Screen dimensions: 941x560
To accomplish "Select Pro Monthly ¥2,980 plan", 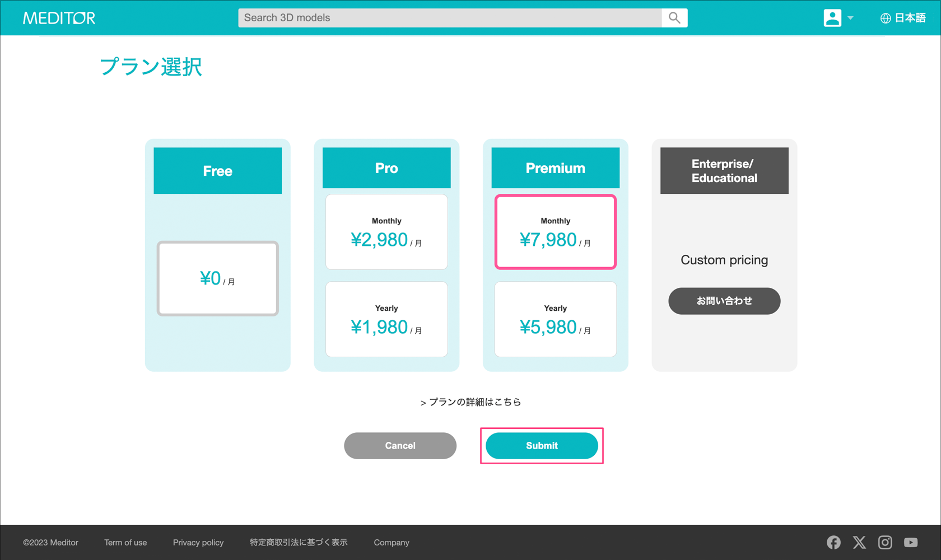I will click(x=386, y=232).
